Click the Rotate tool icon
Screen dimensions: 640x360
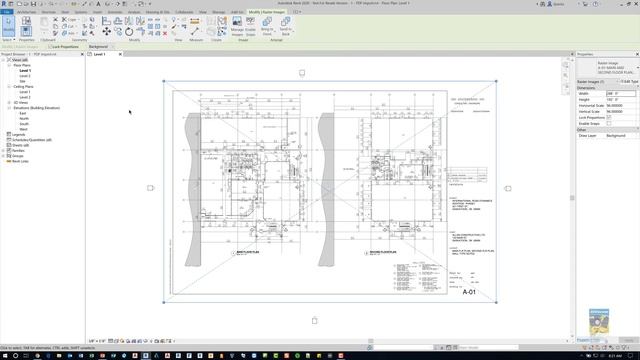(x=129, y=31)
